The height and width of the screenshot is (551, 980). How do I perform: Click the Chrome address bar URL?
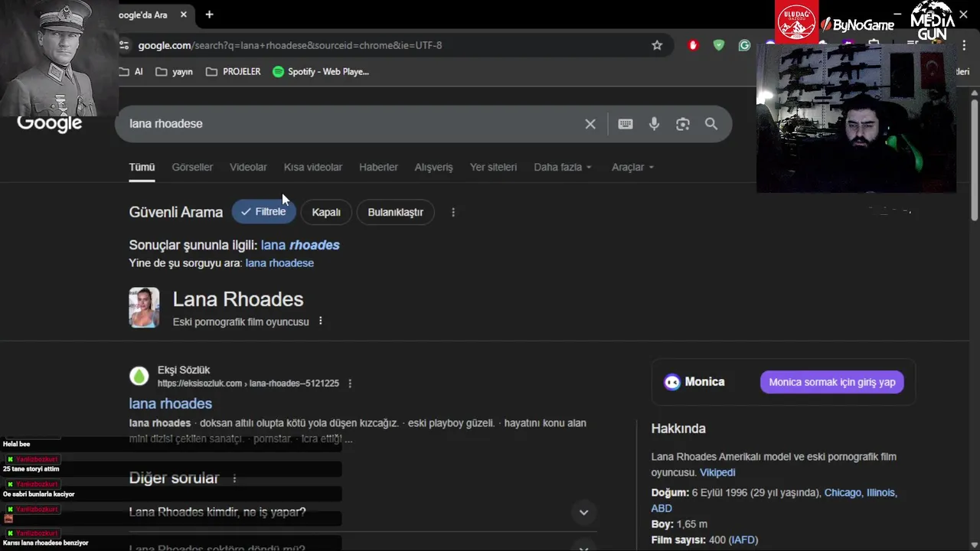(290, 45)
